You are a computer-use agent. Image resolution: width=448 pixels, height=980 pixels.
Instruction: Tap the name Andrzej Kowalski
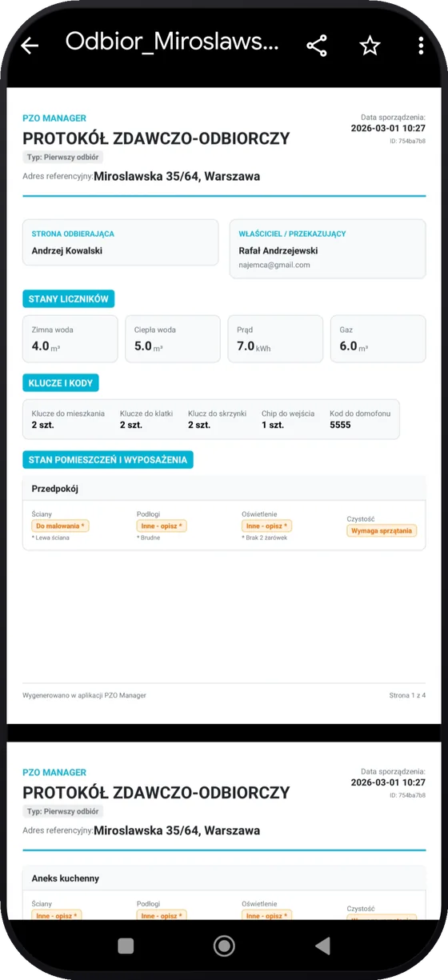click(x=67, y=250)
